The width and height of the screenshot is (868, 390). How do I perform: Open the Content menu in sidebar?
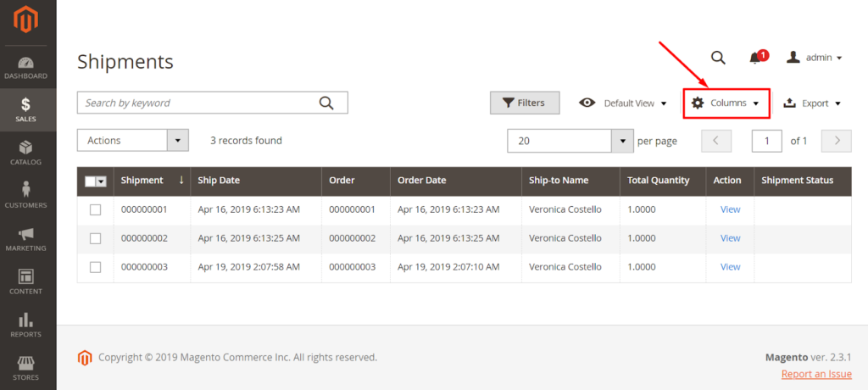pyautogui.click(x=26, y=281)
